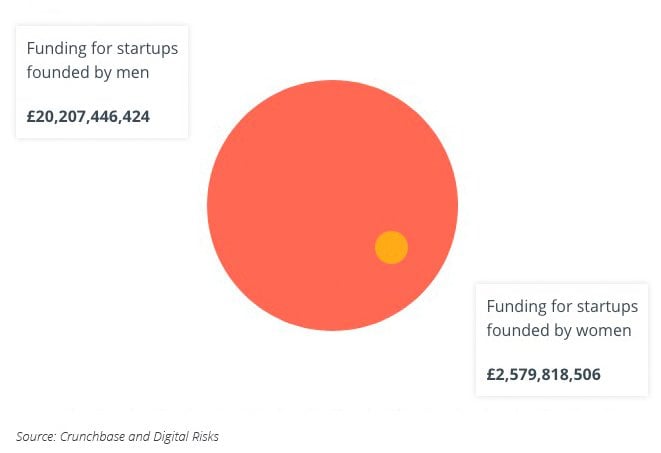Viewport: 661px width, 453px height.
Task: Select the £20,207,446,424 amount
Action: tap(89, 116)
